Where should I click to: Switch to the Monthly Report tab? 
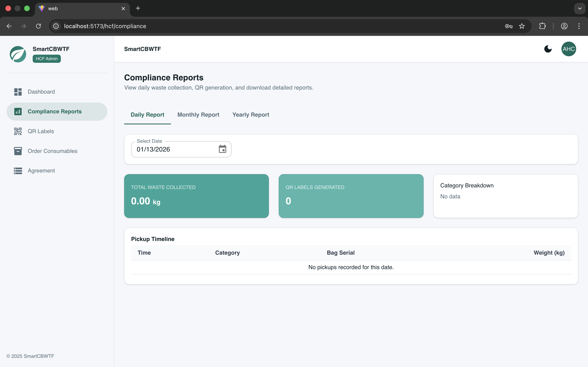tap(198, 115)
